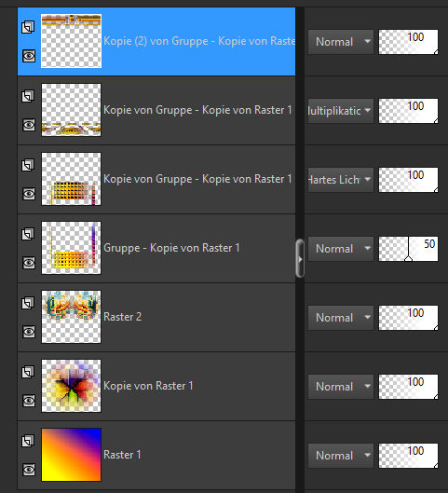Click the layer link icon of Raster 2
The image size is (448, 493).
28,303
